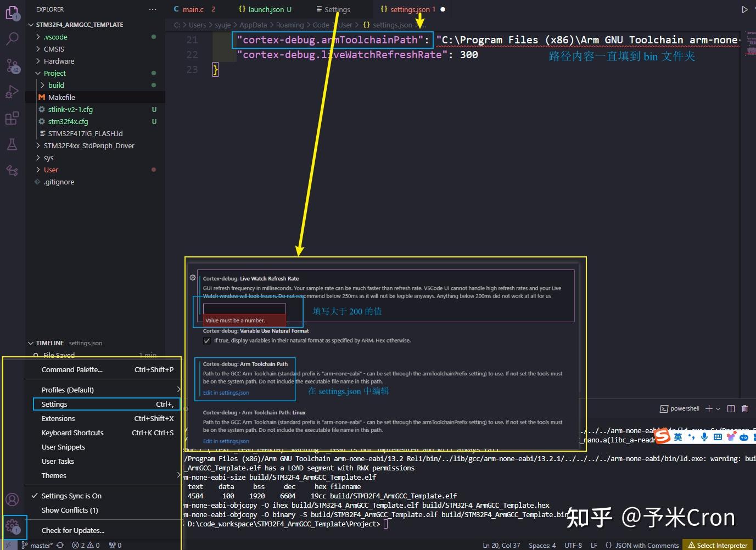
Task: Switch input method language with 英 icon
Action: click(678, 436)
